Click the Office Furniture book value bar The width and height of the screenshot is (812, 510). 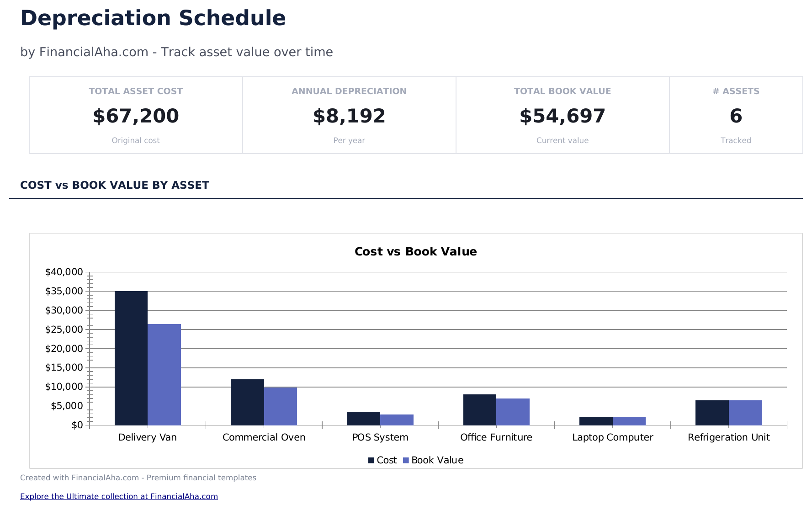click(513, 412)
